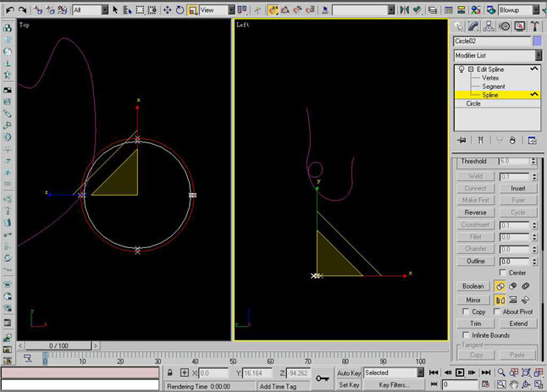
Task: Open the Modifier List dropdown
Action: pyautogui.click(x=497, y=55)
